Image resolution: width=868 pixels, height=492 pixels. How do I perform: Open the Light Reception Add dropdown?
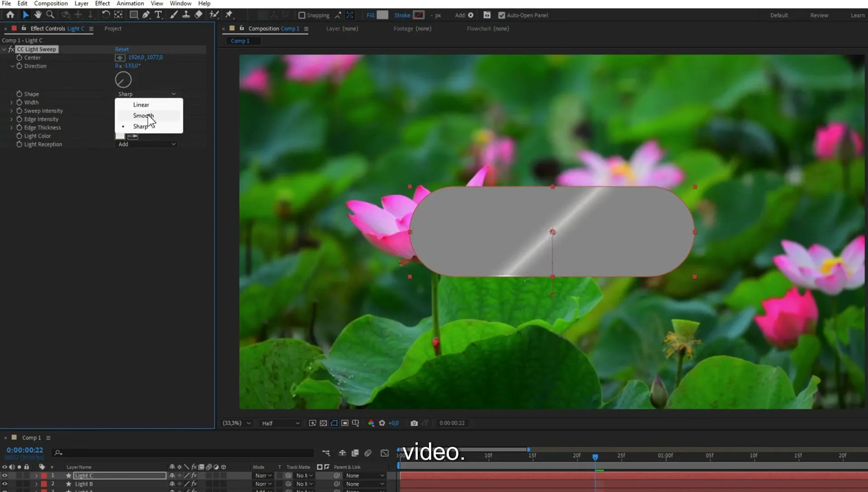coord(146,144)
